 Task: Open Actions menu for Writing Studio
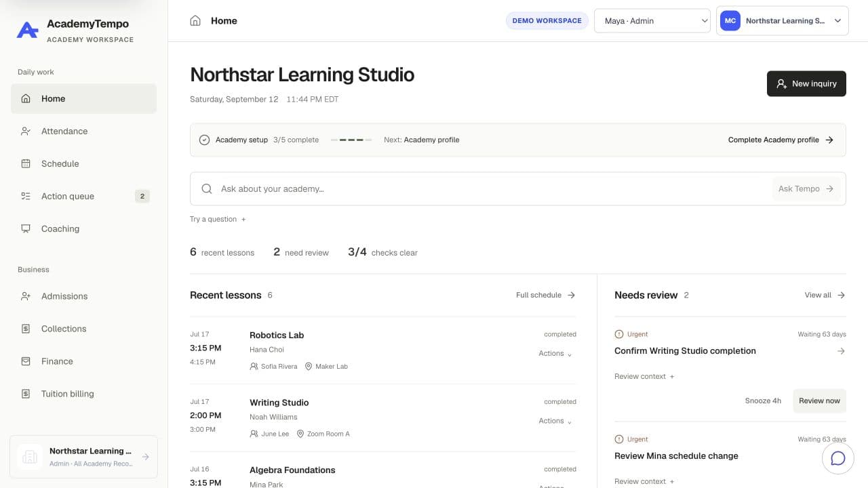tap(555, 421)
